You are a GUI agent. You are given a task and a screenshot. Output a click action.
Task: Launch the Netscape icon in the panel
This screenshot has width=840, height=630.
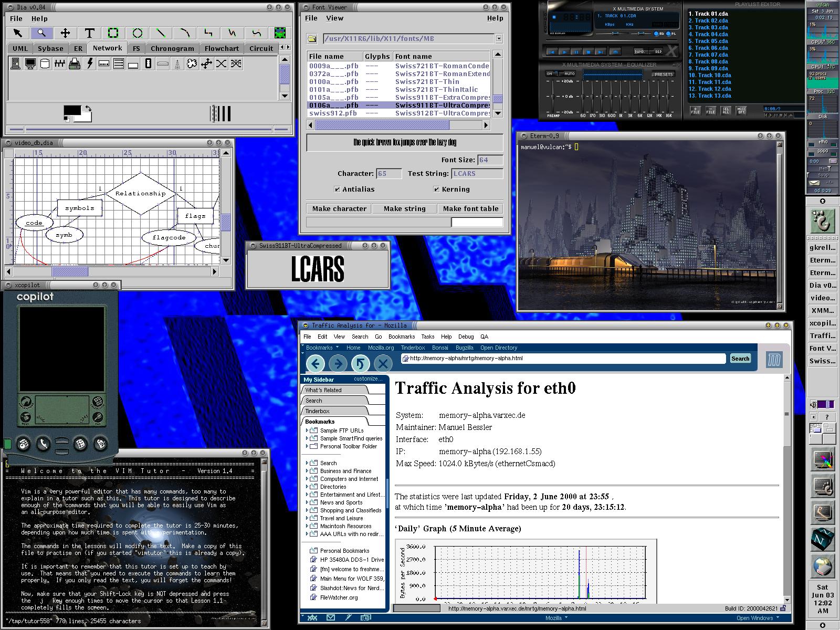822,539
